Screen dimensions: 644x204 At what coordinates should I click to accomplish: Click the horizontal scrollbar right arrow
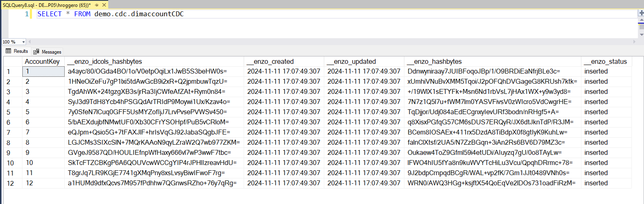pyautogui.click(x=634, y=41)
